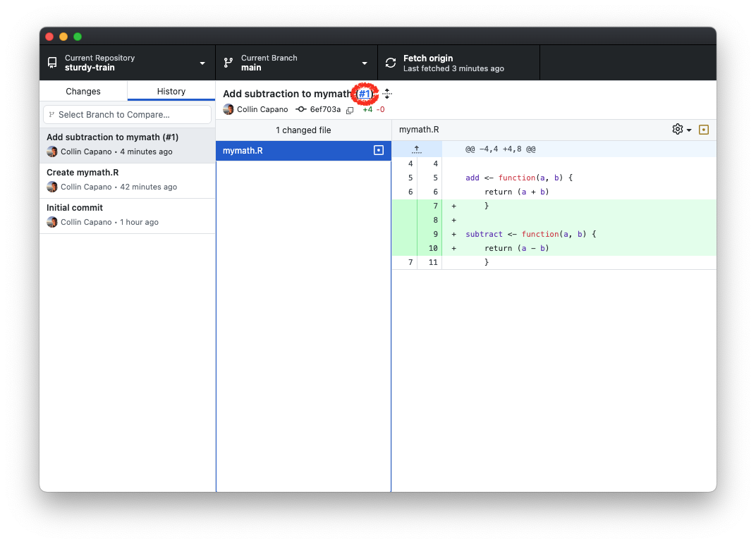Click the commit node icon beside the SHA

[301, 109]
